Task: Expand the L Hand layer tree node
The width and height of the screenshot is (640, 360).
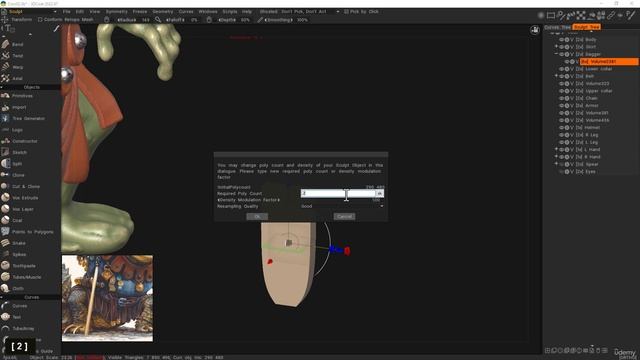Action: pyautogui.click(x=556, y=149)
